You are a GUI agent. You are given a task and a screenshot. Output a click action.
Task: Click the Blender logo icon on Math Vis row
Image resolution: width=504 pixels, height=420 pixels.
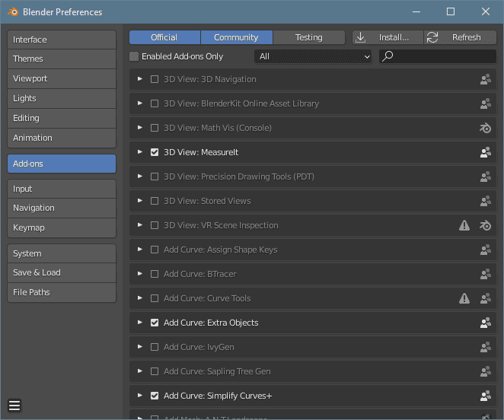coord(485,128)
